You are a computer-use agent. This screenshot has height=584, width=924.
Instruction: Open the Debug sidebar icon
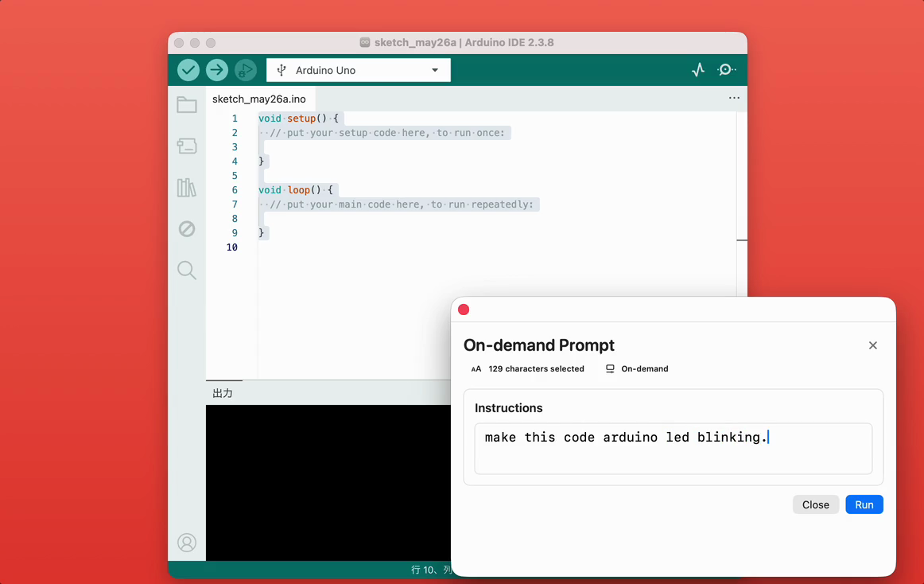[187, 229]
